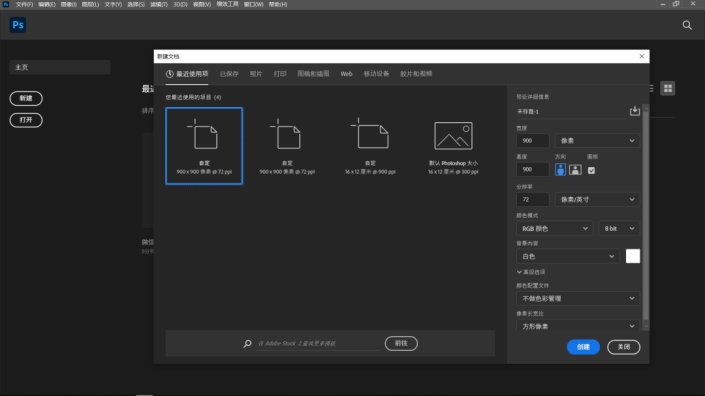Select landscape orientation icon
The height and width of the screenshot is (396, 705).
[575, 170]
